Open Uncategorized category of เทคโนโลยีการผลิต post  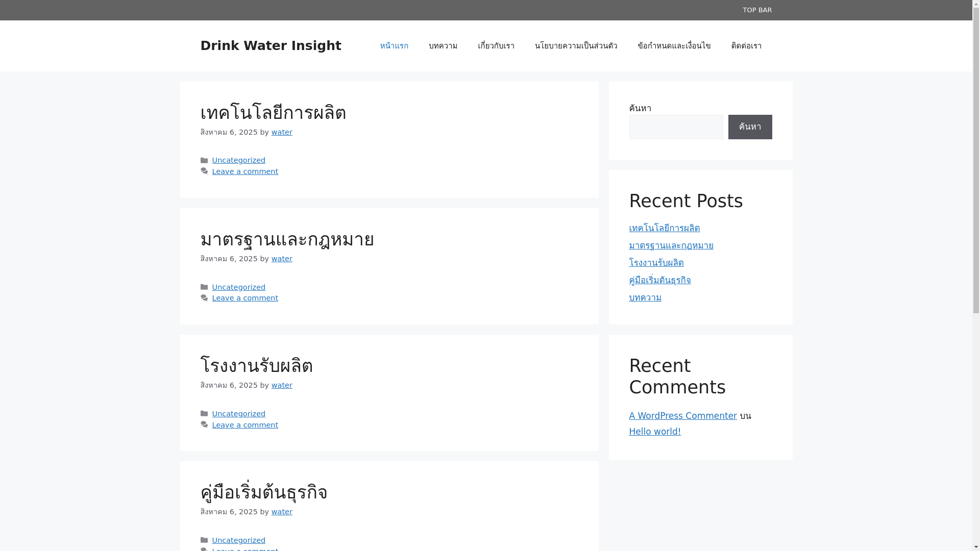point(239,160)
